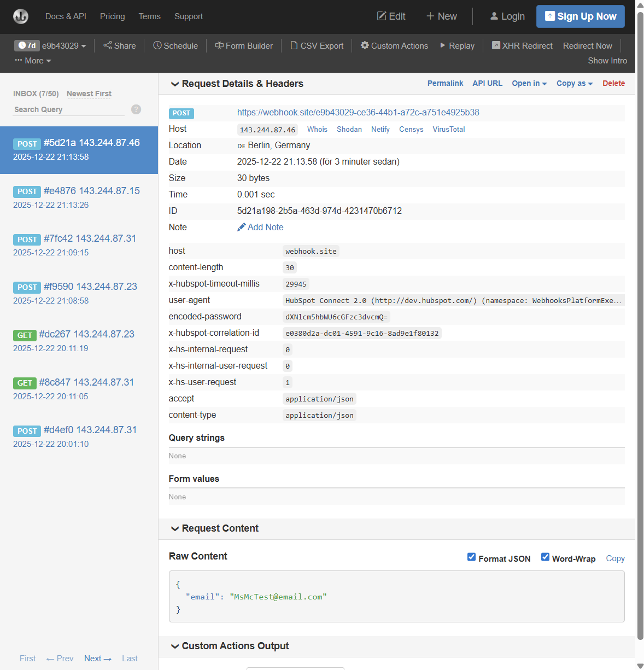Click the Sign Up Now button
The width and height of the screenshot is (644, 670).
pos(580,16)
